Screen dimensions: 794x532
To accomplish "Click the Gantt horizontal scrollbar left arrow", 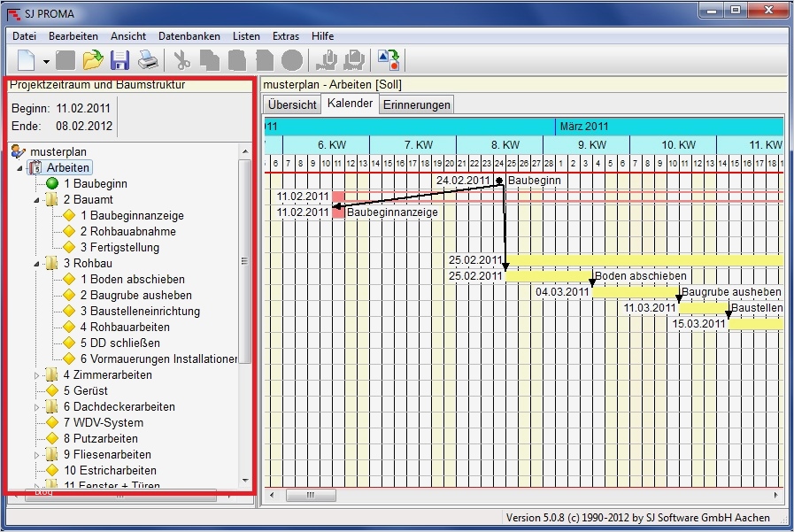I will click(x=272, y=495).
